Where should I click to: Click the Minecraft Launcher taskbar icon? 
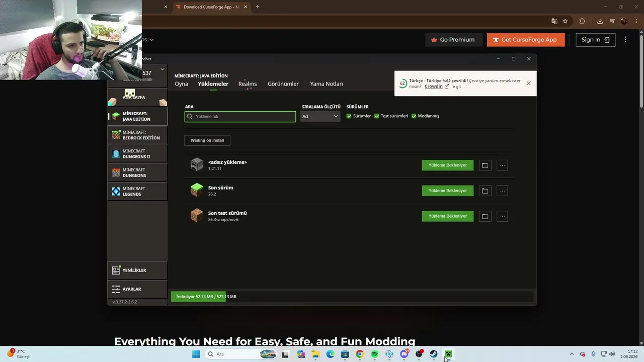448,354
